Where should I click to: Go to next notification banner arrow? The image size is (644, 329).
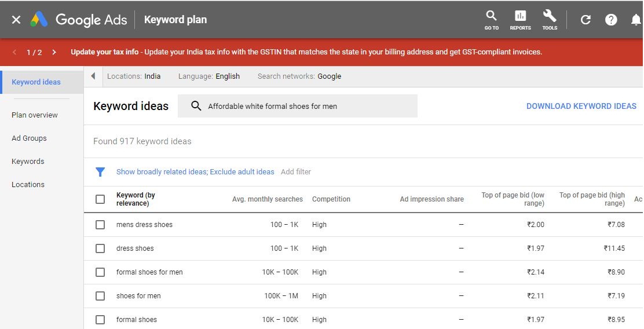tap(54, 52)
